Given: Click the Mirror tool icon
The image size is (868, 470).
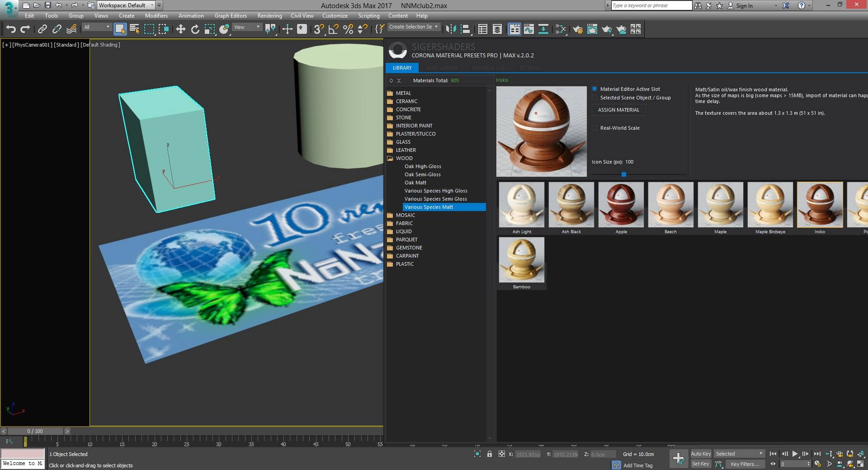Looking at the screenshot, I should (x=451, y=29).
